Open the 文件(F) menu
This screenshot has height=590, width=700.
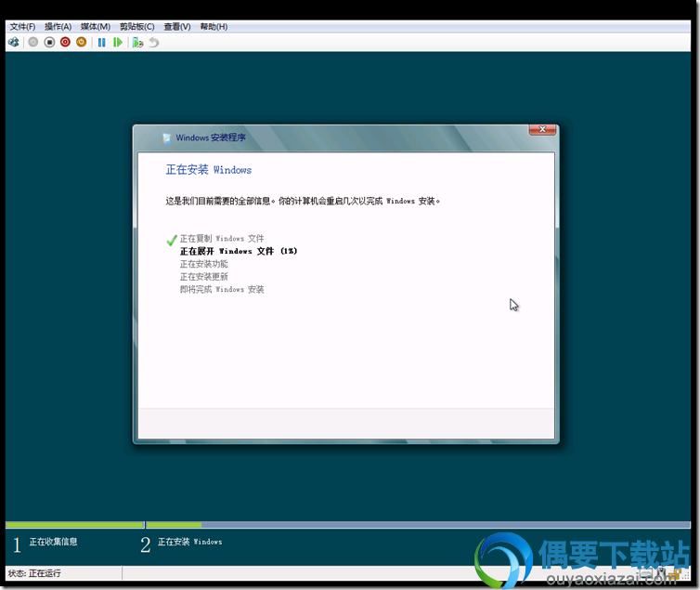(x=23, y=27)
